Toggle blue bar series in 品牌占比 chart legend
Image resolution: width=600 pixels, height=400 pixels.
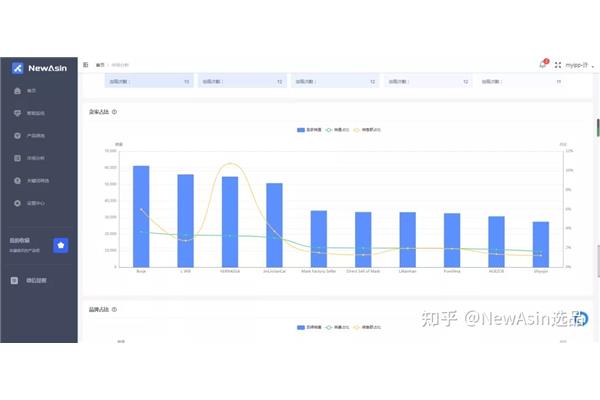309,327
